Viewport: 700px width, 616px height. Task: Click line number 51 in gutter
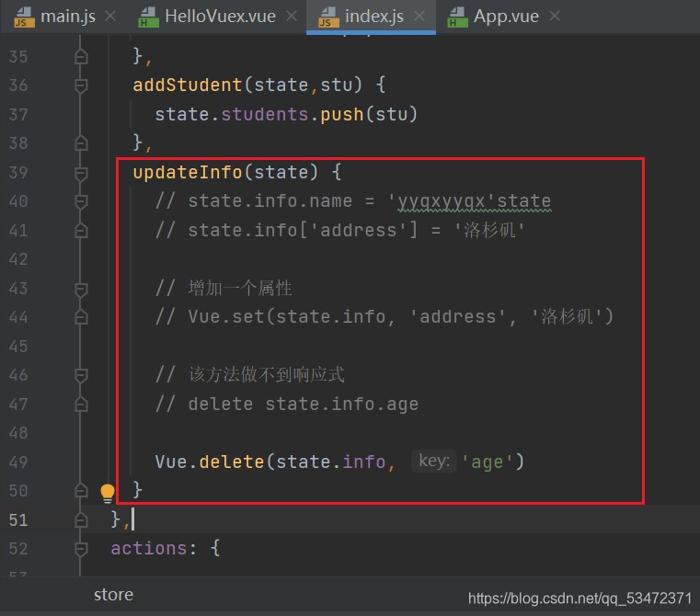coord(18,520)
